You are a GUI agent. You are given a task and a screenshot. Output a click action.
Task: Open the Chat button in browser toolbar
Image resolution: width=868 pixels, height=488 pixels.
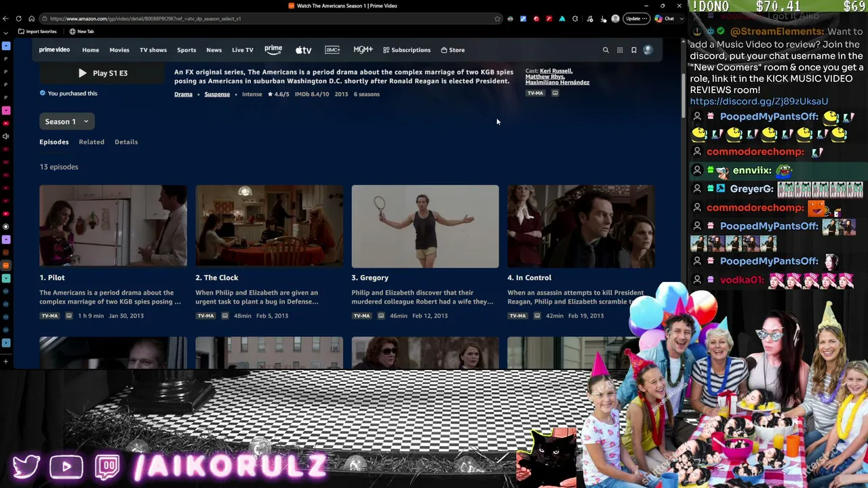tap(665, 18)
